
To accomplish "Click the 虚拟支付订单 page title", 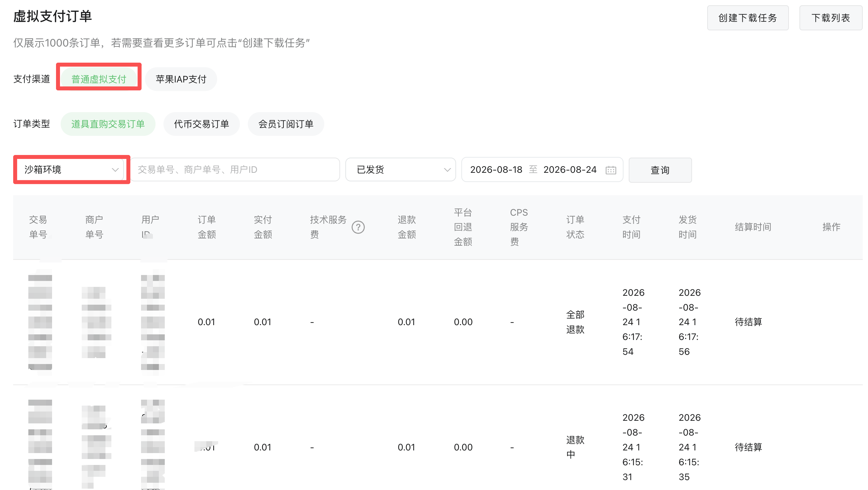I will click(x=53, y=16).
